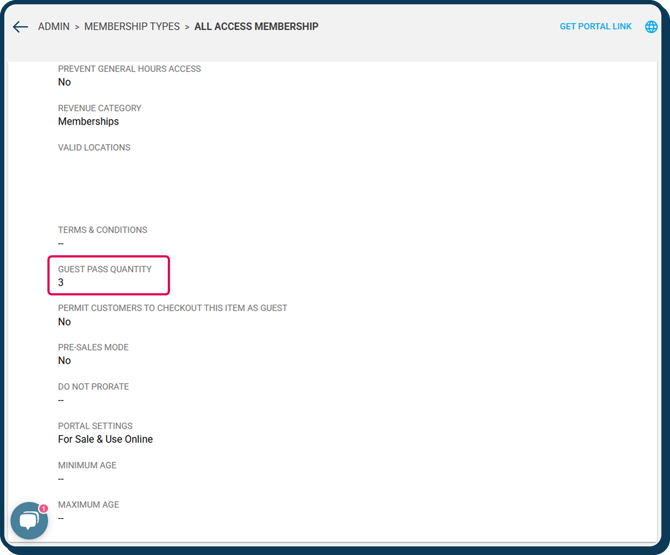
Task: Click the Prevent General Hours Access label
Action: click(x=129, y=69)
